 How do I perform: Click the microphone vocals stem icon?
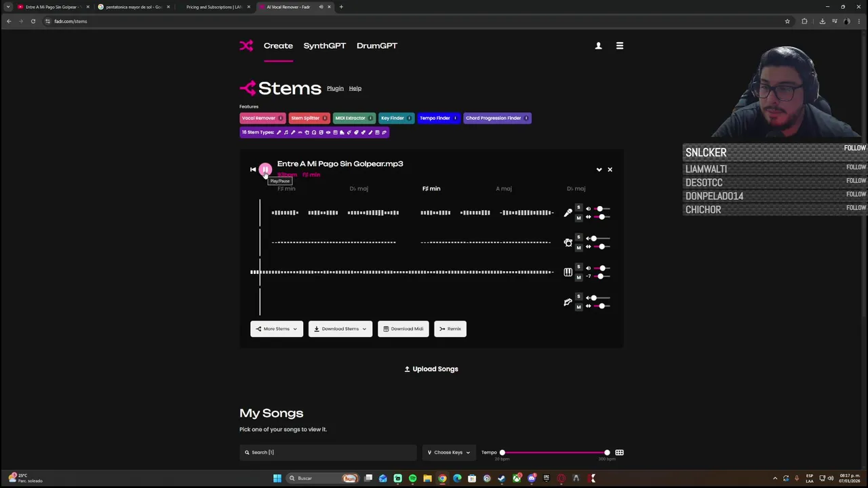click(568, 213)
